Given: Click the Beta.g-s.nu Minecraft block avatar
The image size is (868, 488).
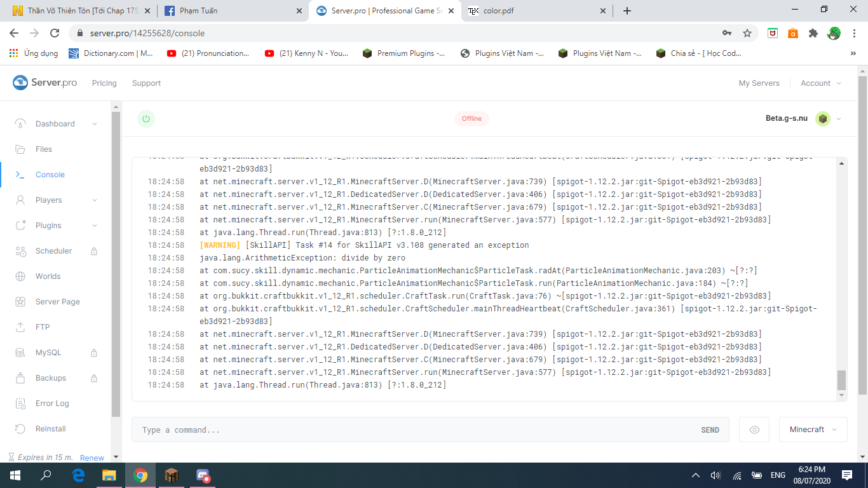Looking at the screenshot, I should (823, 119).
